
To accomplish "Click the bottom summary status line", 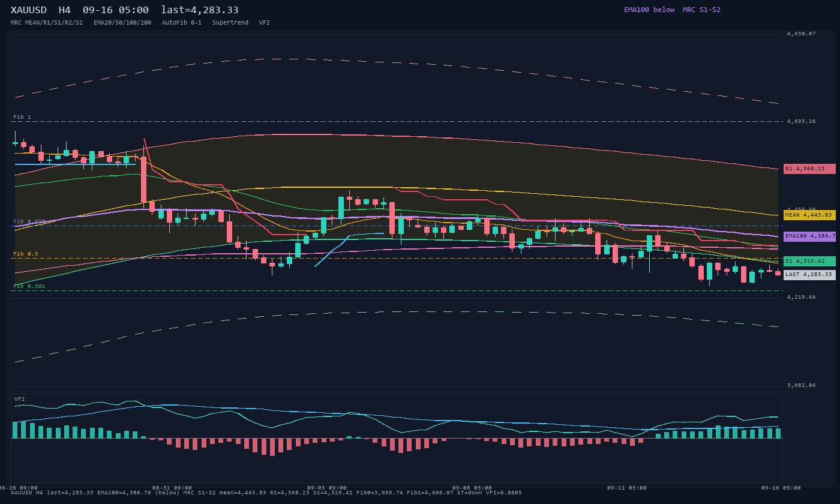I will tap(266, 493).
